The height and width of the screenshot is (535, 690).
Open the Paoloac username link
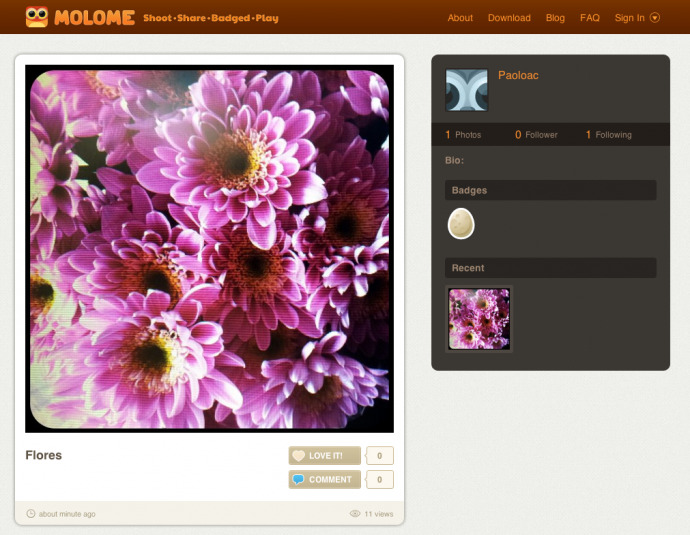[x=518, y=76]
